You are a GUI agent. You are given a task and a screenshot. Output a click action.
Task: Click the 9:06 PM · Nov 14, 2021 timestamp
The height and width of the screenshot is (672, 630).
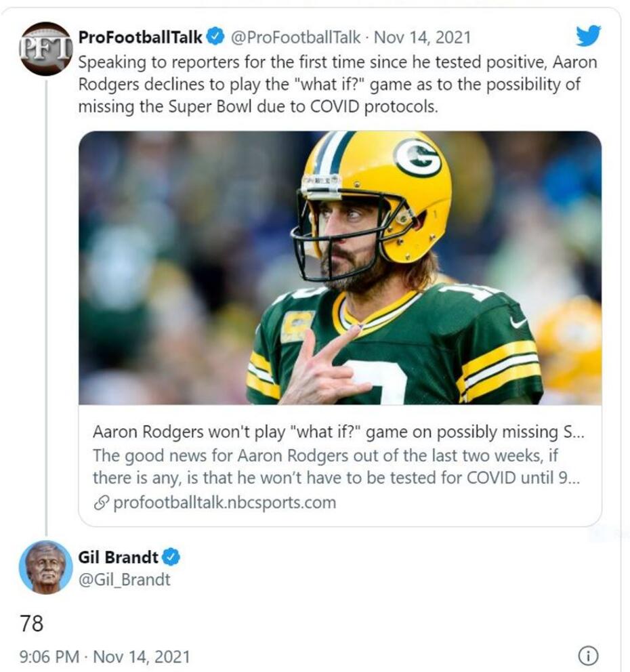(105, 656)
